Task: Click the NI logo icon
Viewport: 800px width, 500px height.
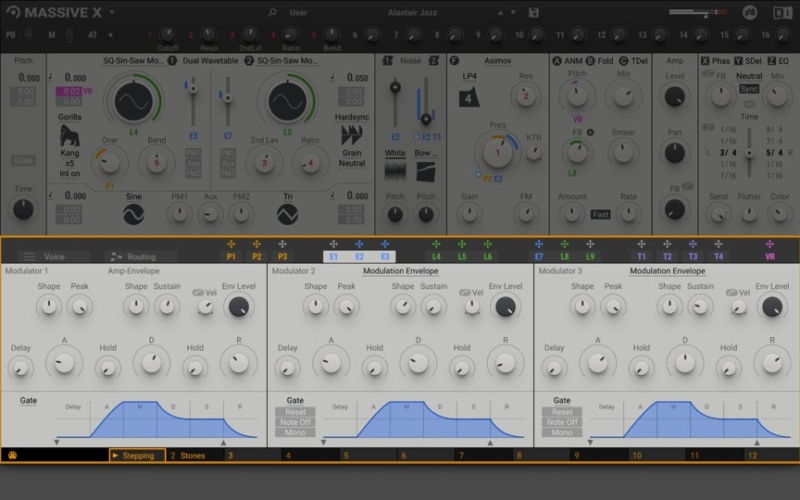Action: tap(782, 12)
